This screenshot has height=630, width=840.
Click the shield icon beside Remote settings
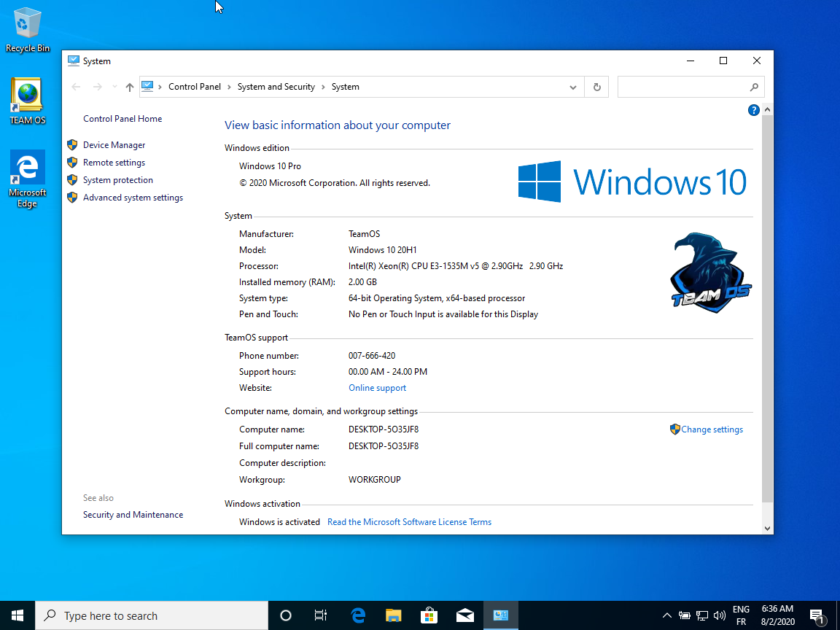coord(72,163)
